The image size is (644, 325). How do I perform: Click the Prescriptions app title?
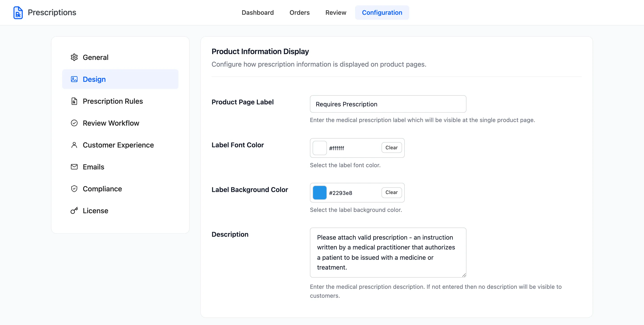coord(52,13)
